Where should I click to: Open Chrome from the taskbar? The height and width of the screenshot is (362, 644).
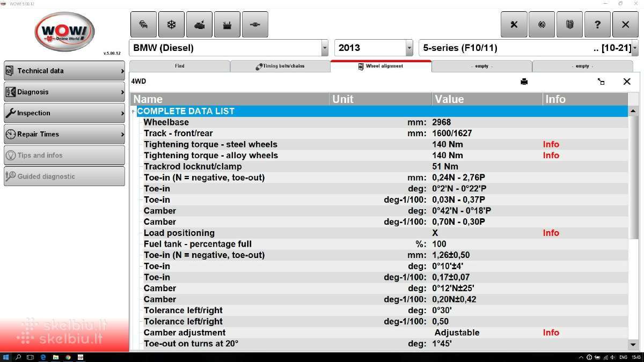pos(68,357)
